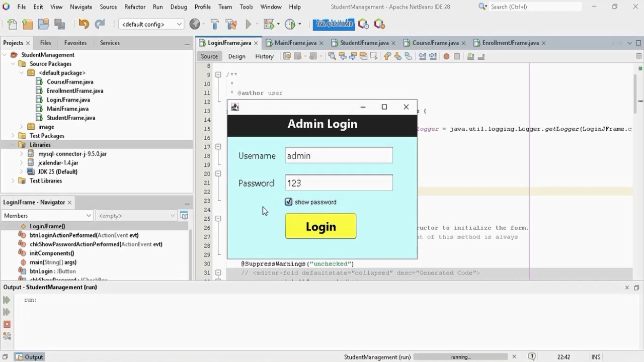The height and width of the screenshot is (362, 644).
Task: Click the Username input field
Action: [339, 155]
